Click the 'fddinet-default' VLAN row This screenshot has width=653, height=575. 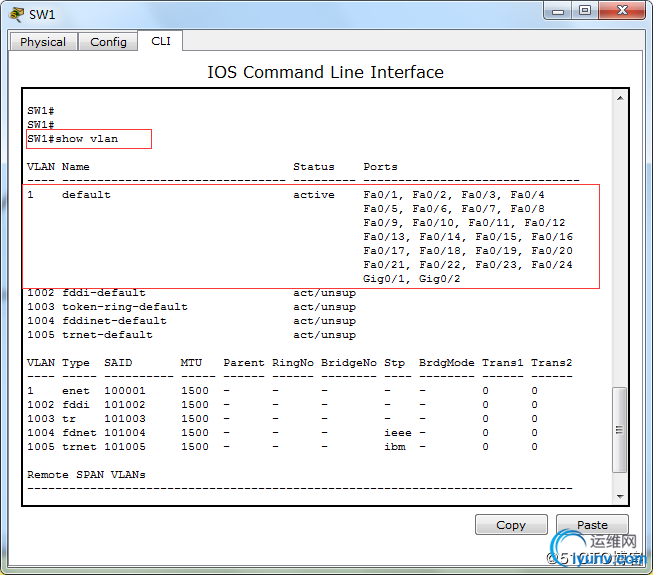[192, 321]
